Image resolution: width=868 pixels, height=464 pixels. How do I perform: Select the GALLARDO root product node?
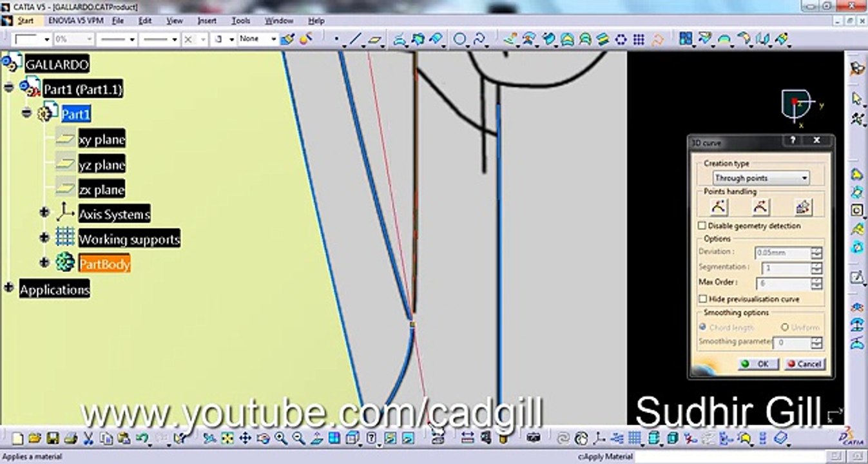pos(56,64)
